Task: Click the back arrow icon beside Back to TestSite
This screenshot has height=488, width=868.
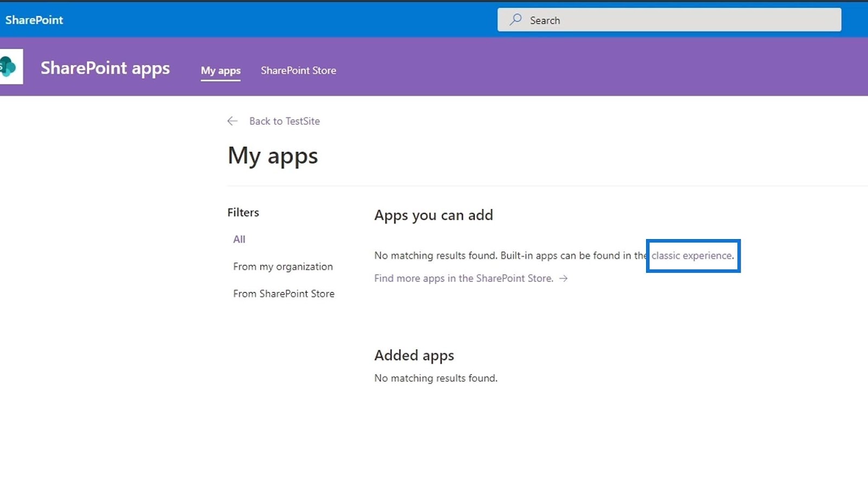Action: [233, 121]
